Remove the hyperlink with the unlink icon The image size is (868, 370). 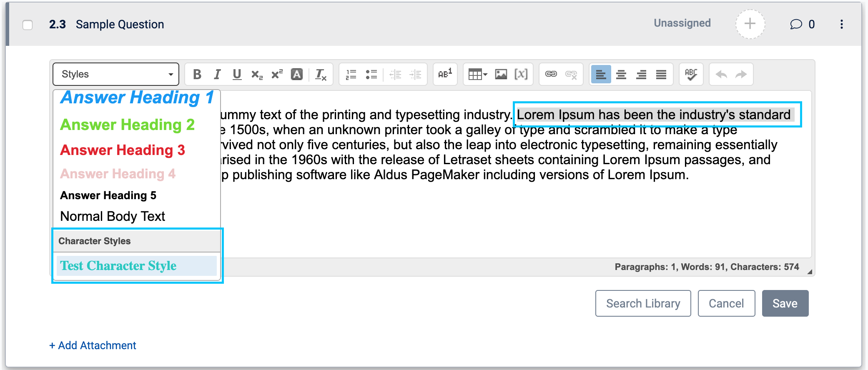(571, 74)
